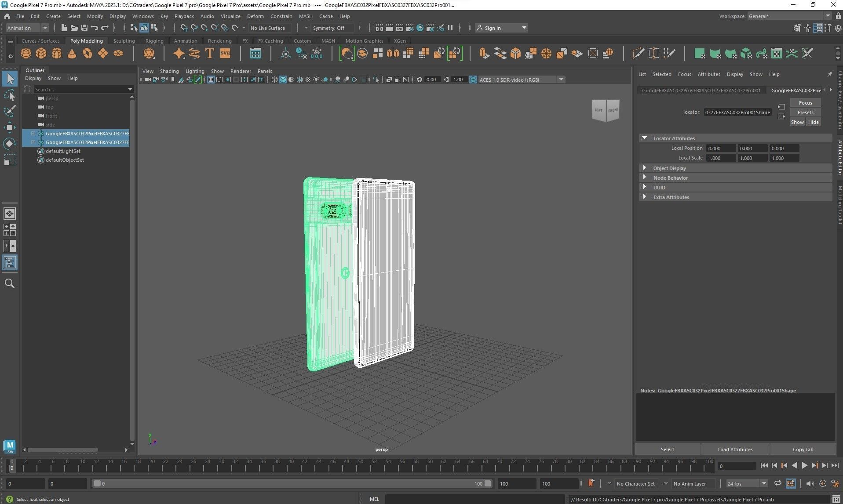
Task: Click the Extrude shelf icon
Action: (485, 54)
